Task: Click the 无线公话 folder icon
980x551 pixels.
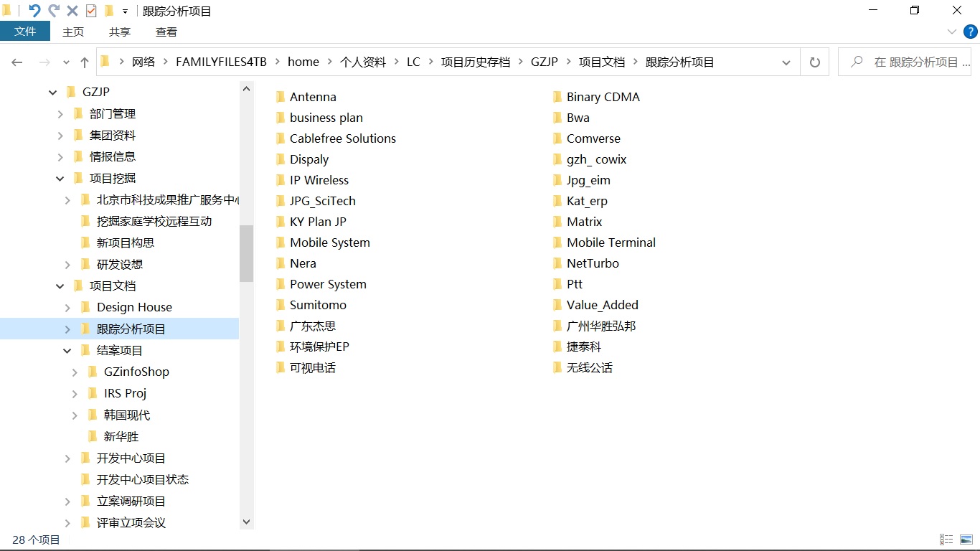Action: tap(557, 367)
